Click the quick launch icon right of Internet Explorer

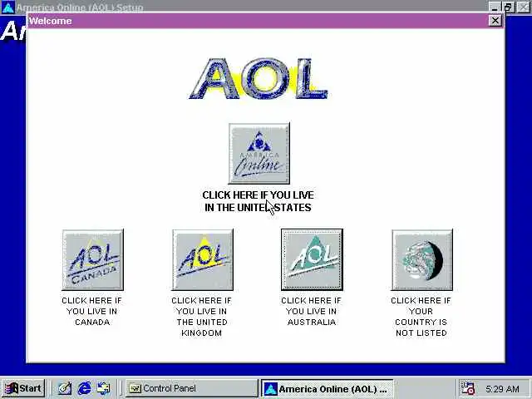(x=103, y=388)
